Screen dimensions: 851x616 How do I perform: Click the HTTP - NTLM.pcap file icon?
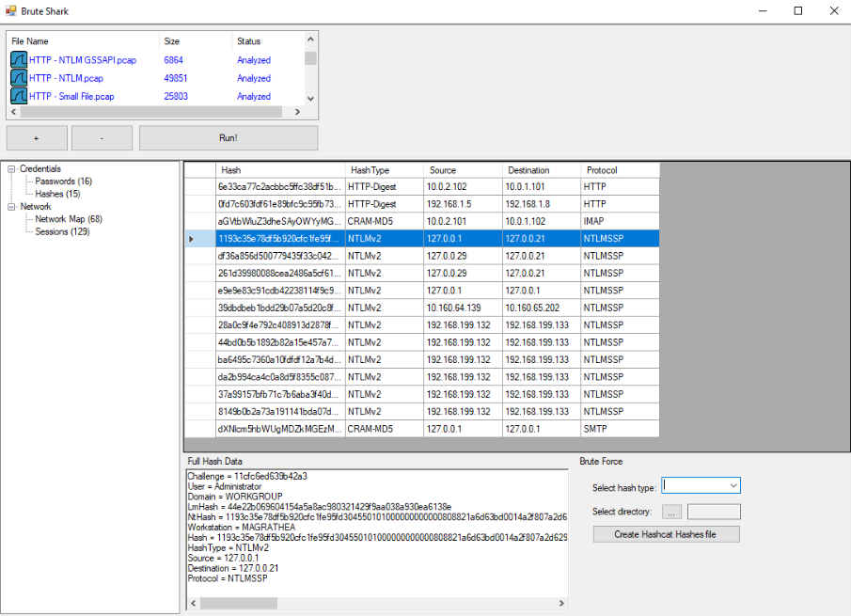click(x=19, y=78)
